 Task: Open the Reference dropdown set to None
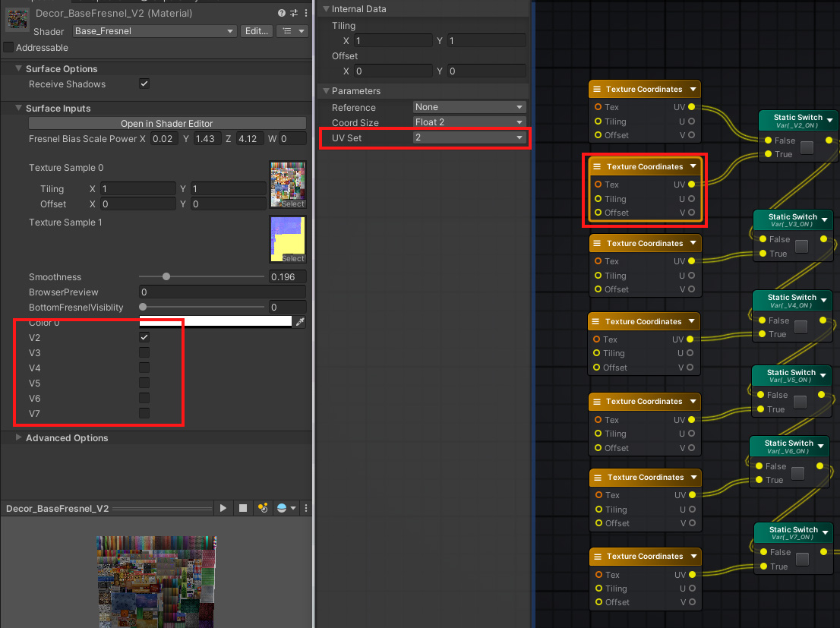coord(469,107)
